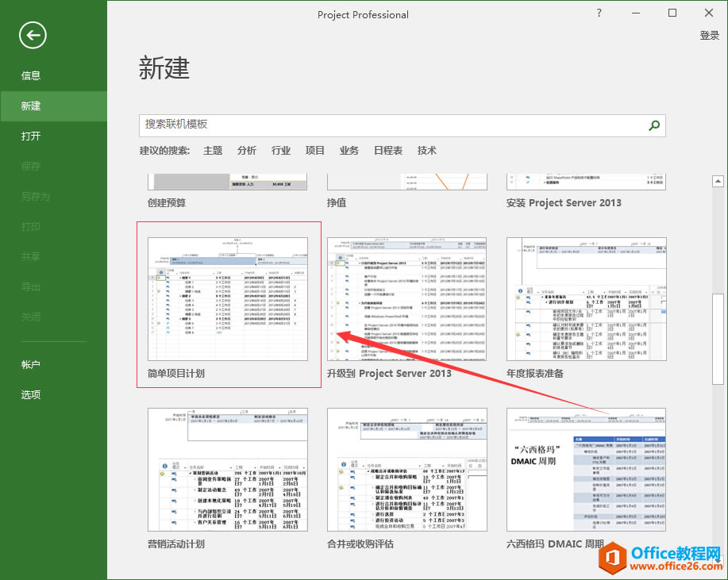This screenshot has height=580, width=728.
Task: Click the 年度报表准备 caption text
Action: pos(535,374)
